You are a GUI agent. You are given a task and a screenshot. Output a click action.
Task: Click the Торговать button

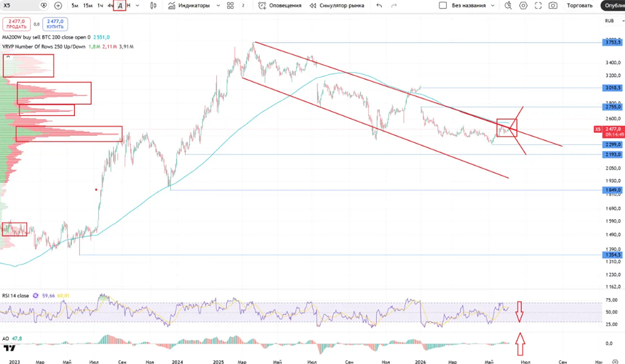(579, 6)
